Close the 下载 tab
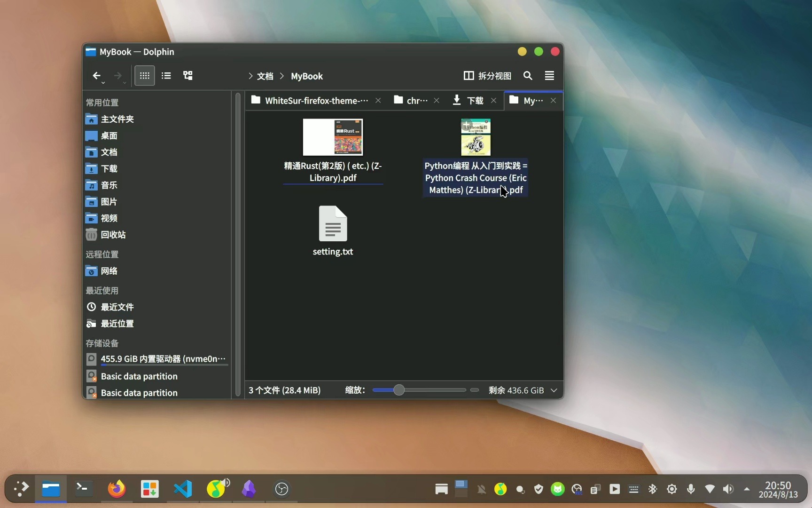The height and width of the screenshot is (508, 812). (493, 100)
